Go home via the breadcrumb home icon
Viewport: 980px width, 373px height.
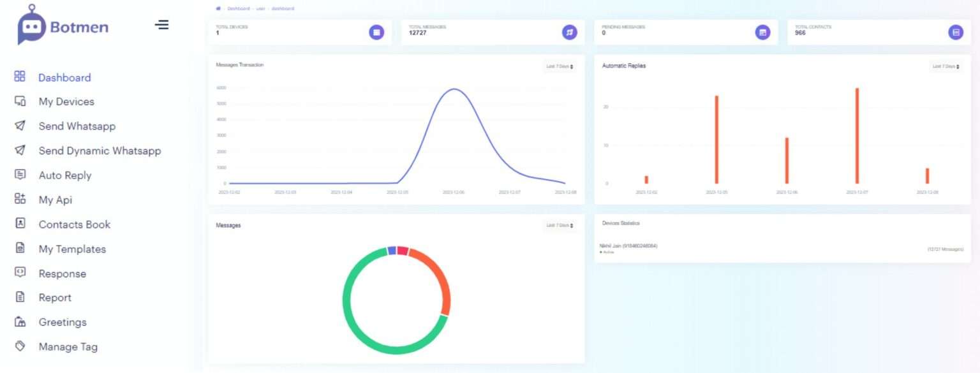click(218, 8)
